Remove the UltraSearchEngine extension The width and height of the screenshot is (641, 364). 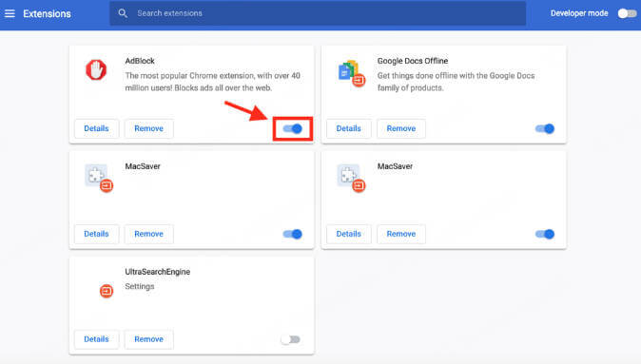148,339
